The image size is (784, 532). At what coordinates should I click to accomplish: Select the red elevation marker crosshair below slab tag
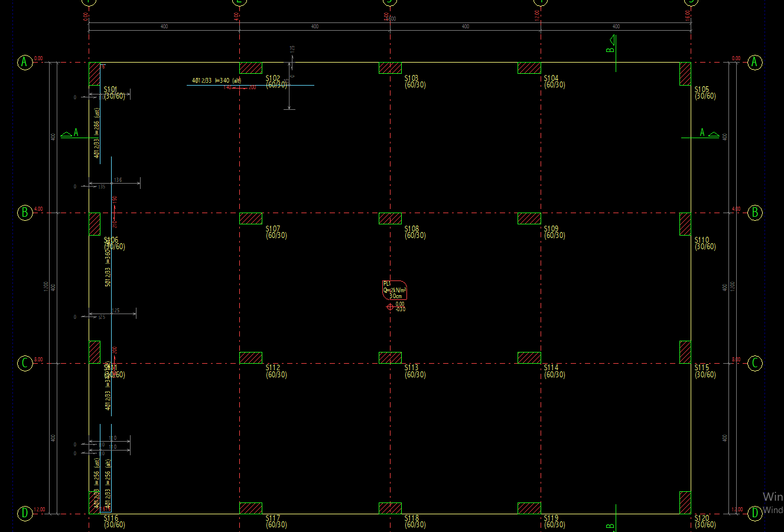click(390, 306)
